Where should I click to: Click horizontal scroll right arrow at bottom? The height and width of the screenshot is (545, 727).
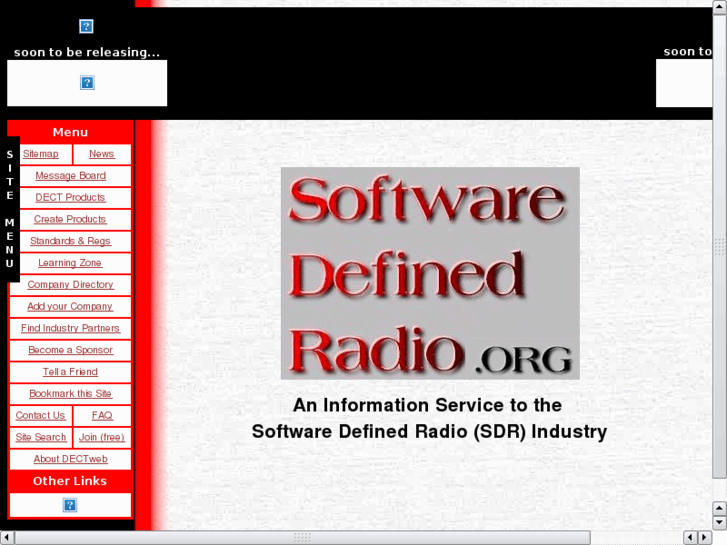[x=705, y=538]
